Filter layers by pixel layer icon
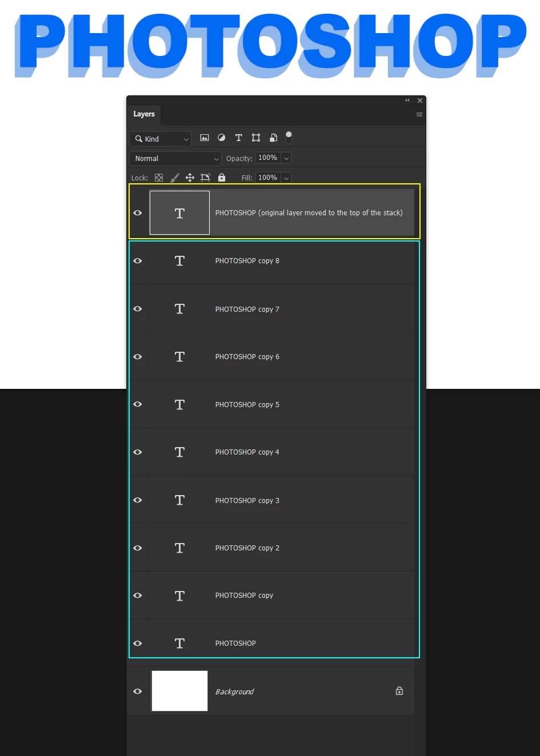 [x=205, y=138]
